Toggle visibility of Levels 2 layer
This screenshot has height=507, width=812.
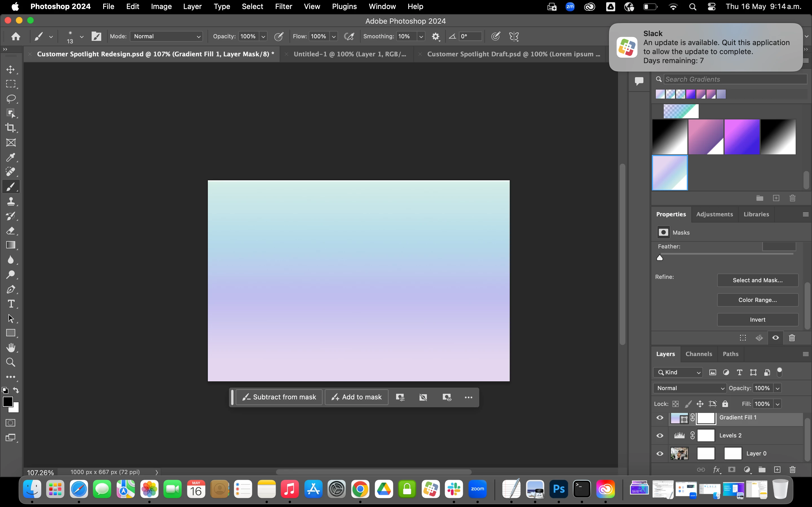(x=660, y=435)
